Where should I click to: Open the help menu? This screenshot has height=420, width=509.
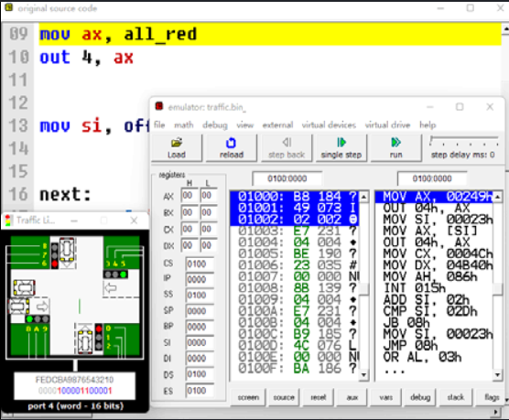pos(428,125)
